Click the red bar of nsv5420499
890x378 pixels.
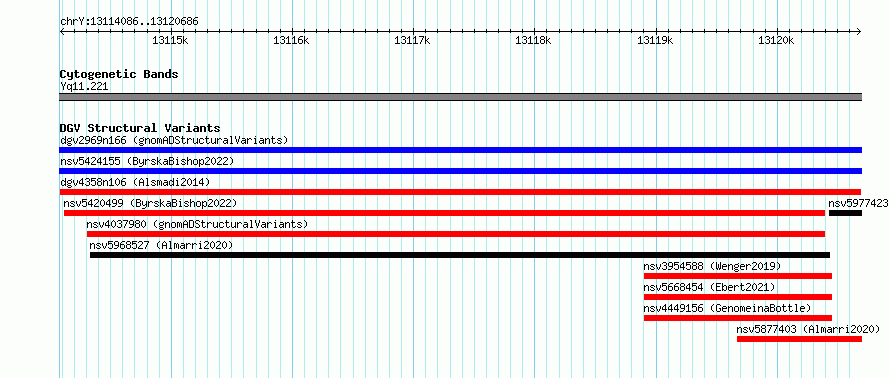click(x=444, y=213)
